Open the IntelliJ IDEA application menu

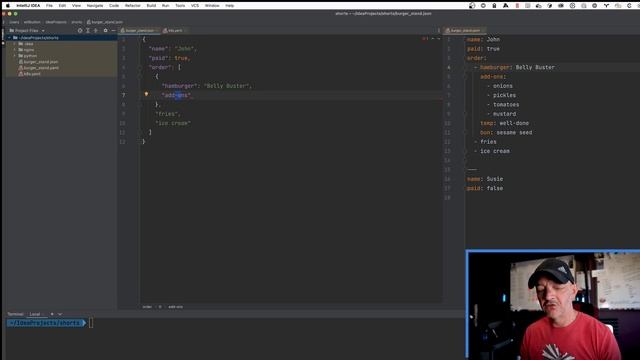point(28,6)
